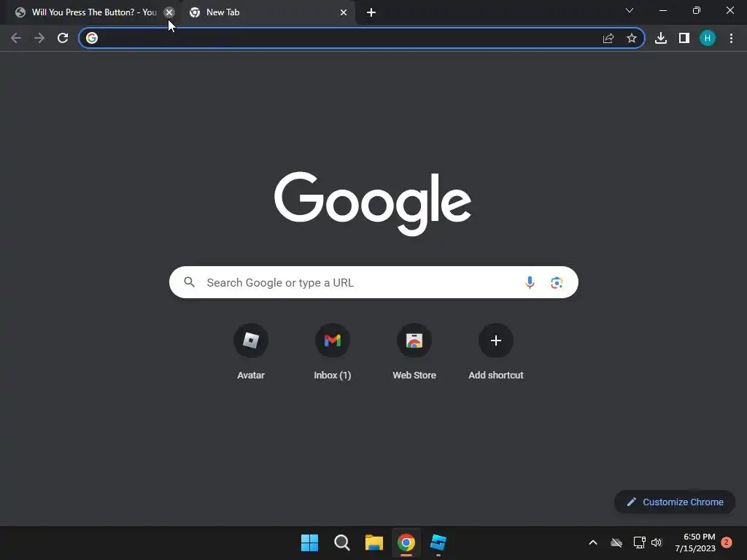Click the Chrome taskbar icon
The image size is (747, 560).
click(406, 542)
